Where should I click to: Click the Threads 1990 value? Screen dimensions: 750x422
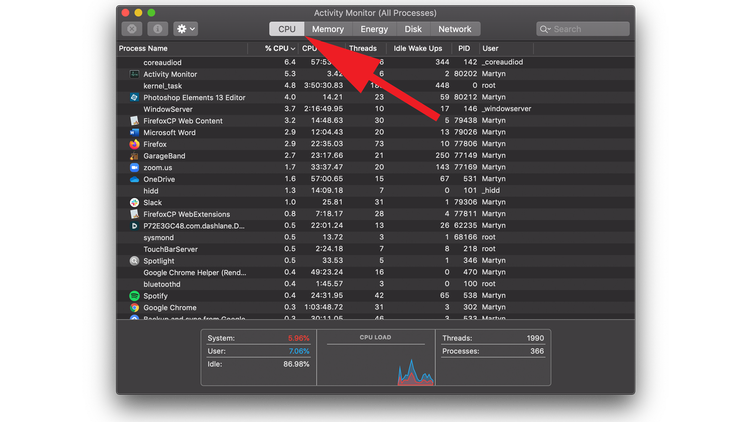(535, 338)
